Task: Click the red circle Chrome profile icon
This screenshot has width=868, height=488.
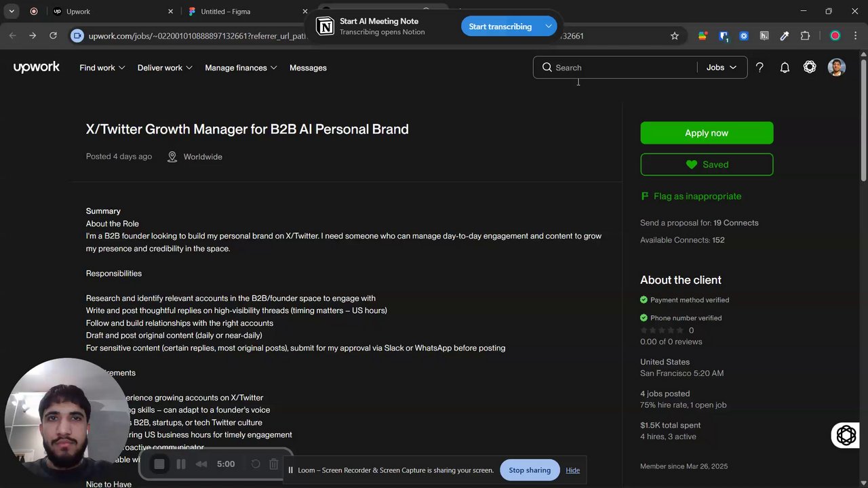Action: [x=835, y=36]
